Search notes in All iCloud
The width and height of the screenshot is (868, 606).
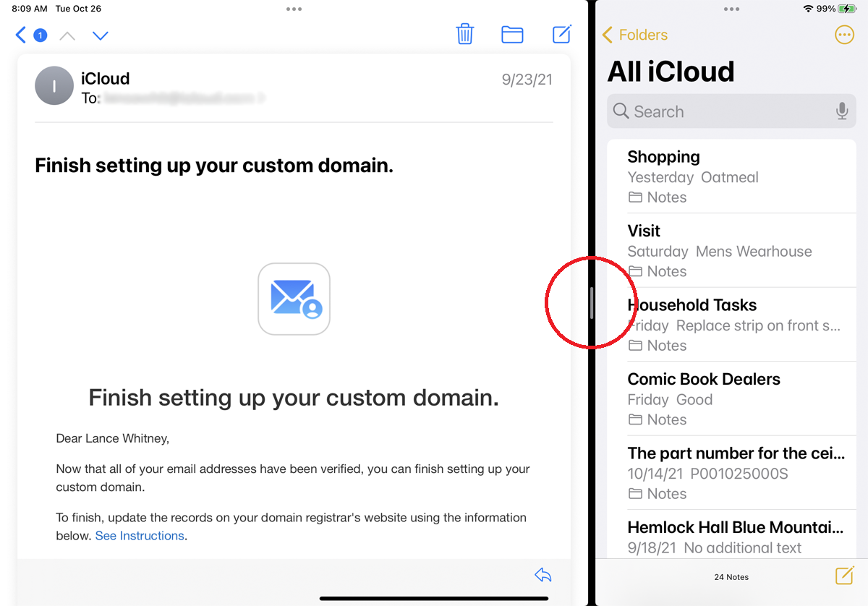pyautogui.click(x=731, y=111)
